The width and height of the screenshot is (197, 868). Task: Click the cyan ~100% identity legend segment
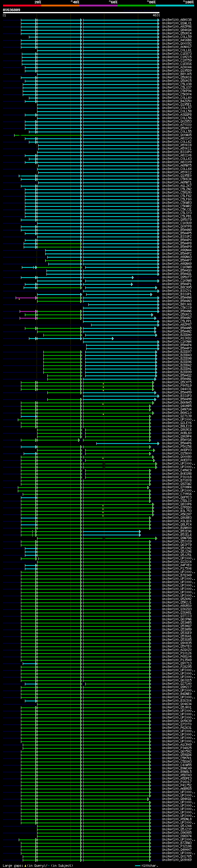pos(175,6)
